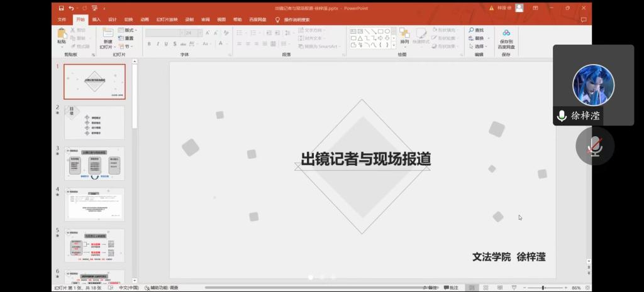This screenshot has width=644, height=292.
Task: Expand the 版式 layout dropdown
Action: pyautogui.click(x=128, y=30)
